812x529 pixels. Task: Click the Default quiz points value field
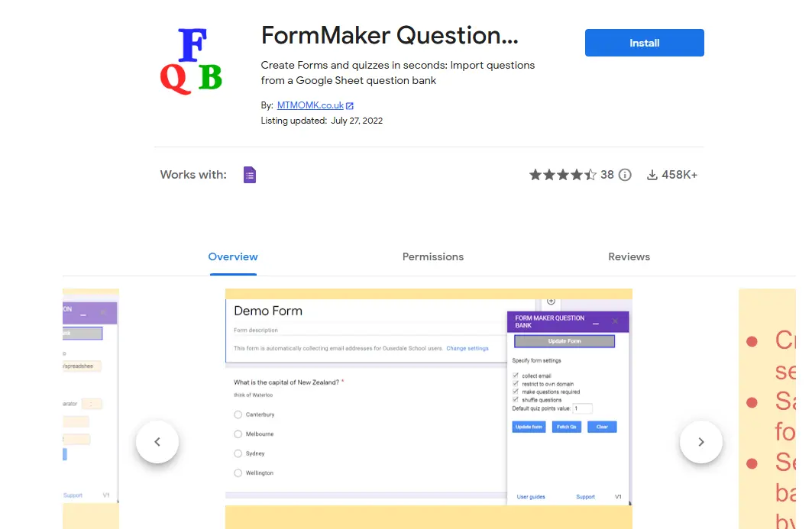point(582,408)
